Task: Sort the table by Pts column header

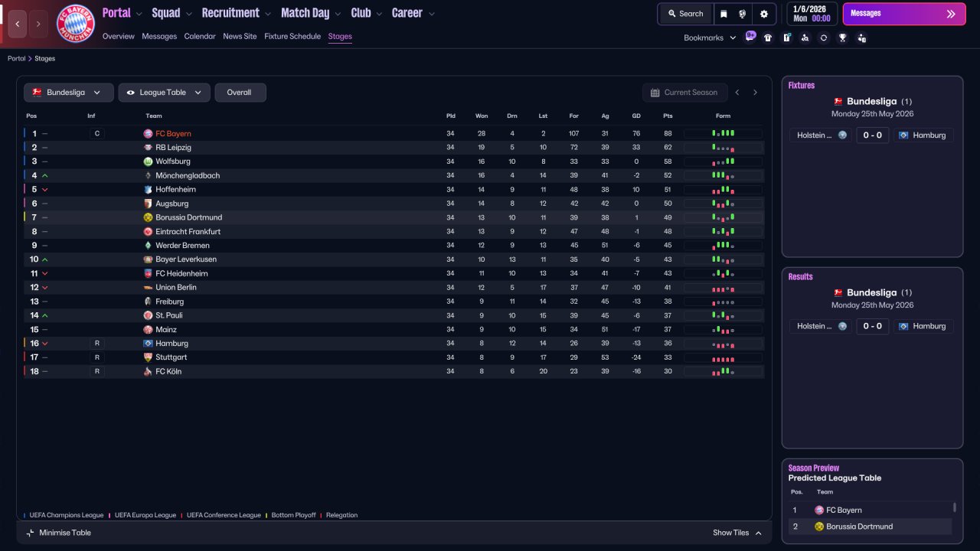Action: click(x=668, y=116)
